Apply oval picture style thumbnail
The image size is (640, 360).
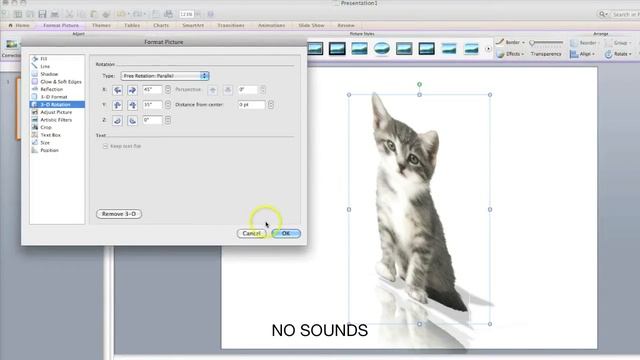click(x=382, y=49)
